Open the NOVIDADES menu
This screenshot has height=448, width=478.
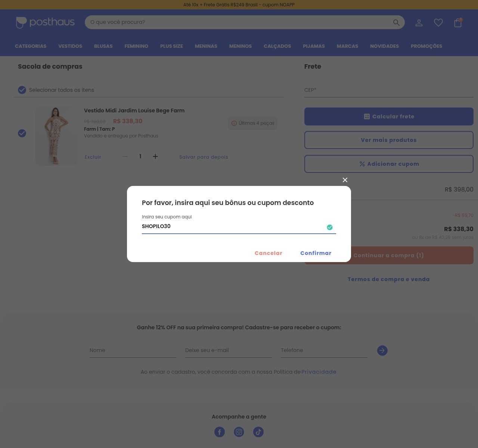pyautogui.click(x=384, y=46)
